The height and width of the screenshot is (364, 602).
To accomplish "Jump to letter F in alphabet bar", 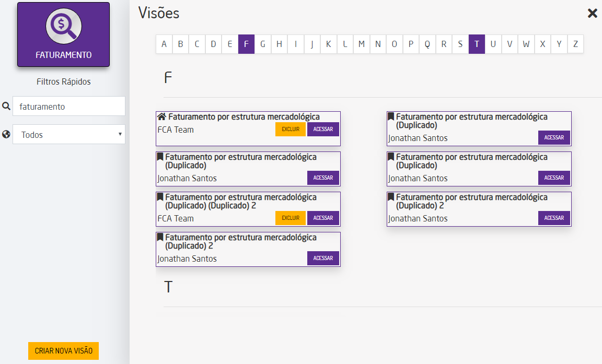I will click(x=246, y=44).
